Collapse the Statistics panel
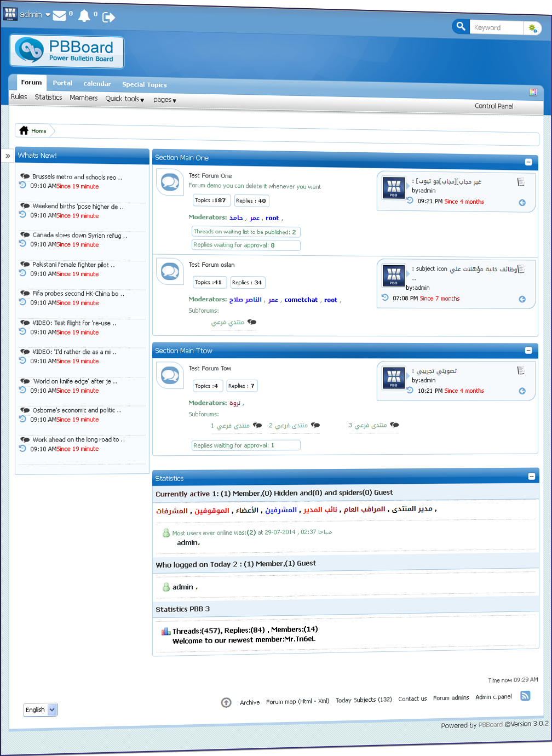The image size is (552, 756). click(532, 476)
